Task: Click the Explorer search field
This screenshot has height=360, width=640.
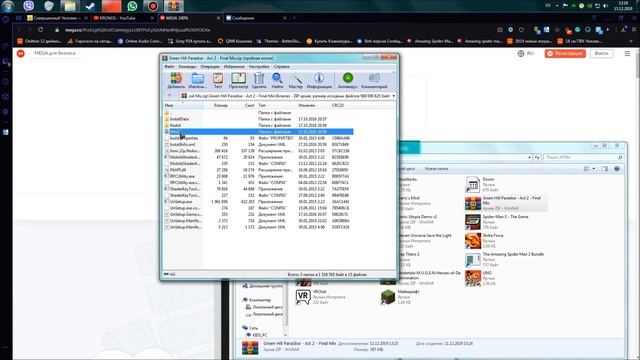Action: pyautogui.click(x=584, y=157)
